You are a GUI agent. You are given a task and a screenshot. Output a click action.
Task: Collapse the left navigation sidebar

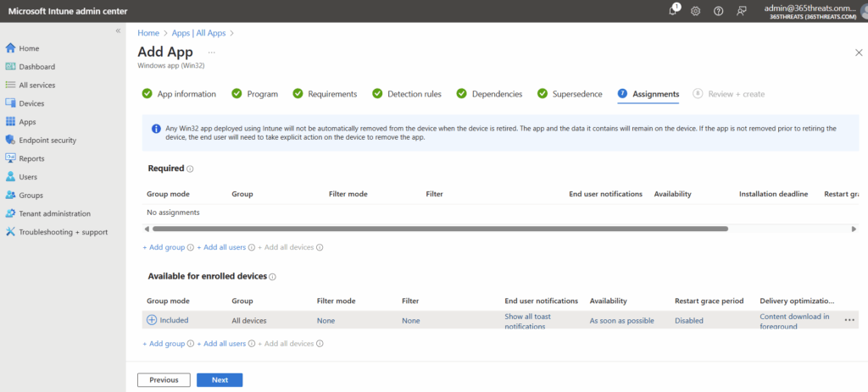[118, 31]
